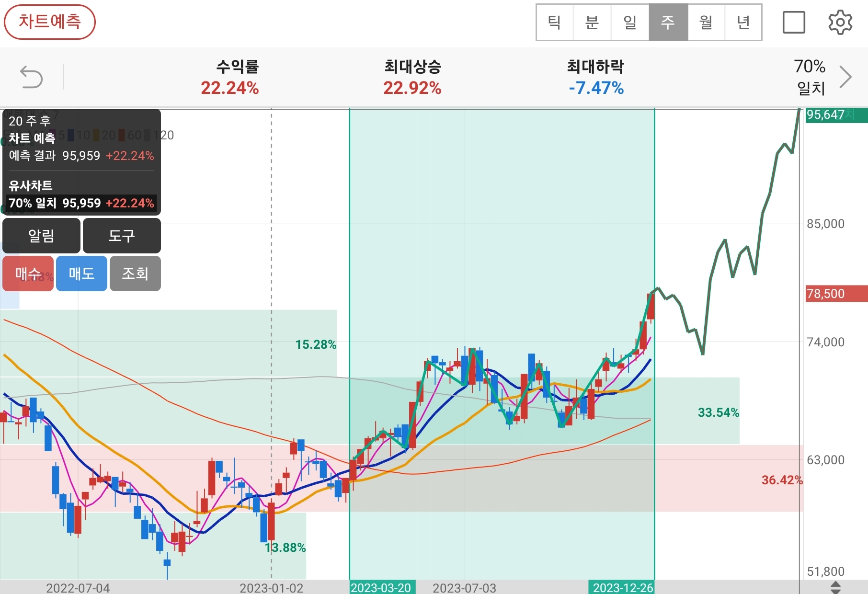The image size is (868, 594).
Task: Select the 주 weekly interval tab
Action: tap(668, 23)
